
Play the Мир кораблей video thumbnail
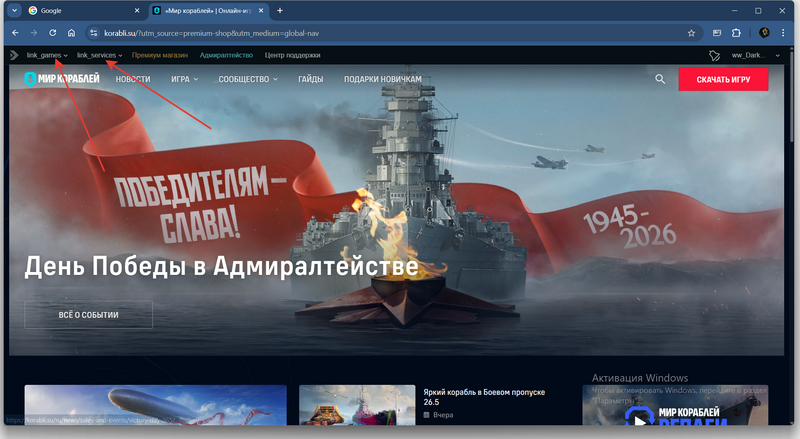(675, 405)
